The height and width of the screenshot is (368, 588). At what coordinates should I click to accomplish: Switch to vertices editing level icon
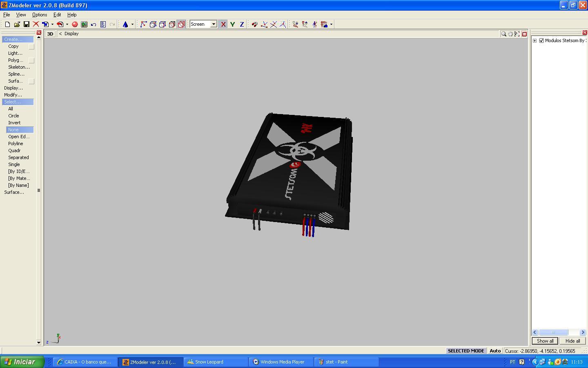(x=143, y=25)
